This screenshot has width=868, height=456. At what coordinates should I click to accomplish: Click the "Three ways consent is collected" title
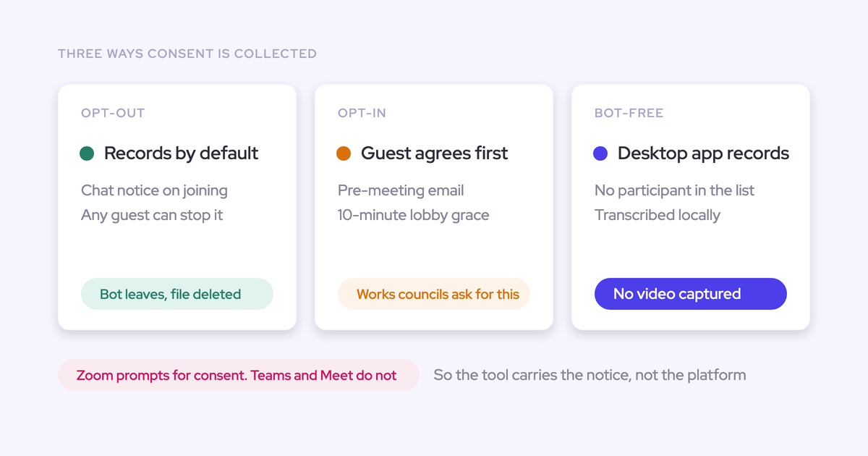point(187,54)
